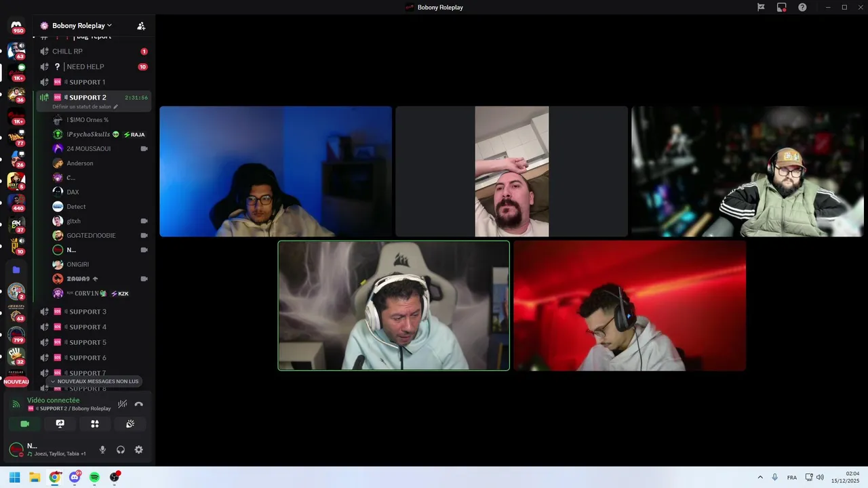Join the SUPPORT 4 voice channel
Viewport: 868px width, 488px height.
94,327
